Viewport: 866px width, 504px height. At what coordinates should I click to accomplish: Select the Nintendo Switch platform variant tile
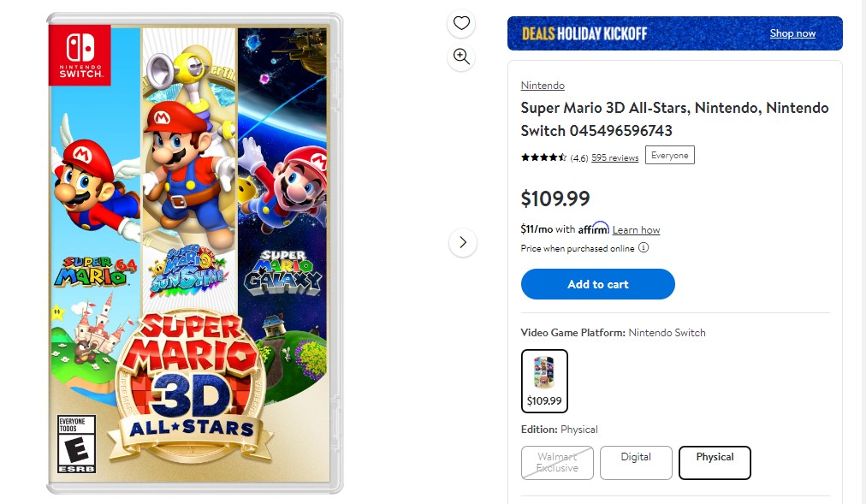544,381
